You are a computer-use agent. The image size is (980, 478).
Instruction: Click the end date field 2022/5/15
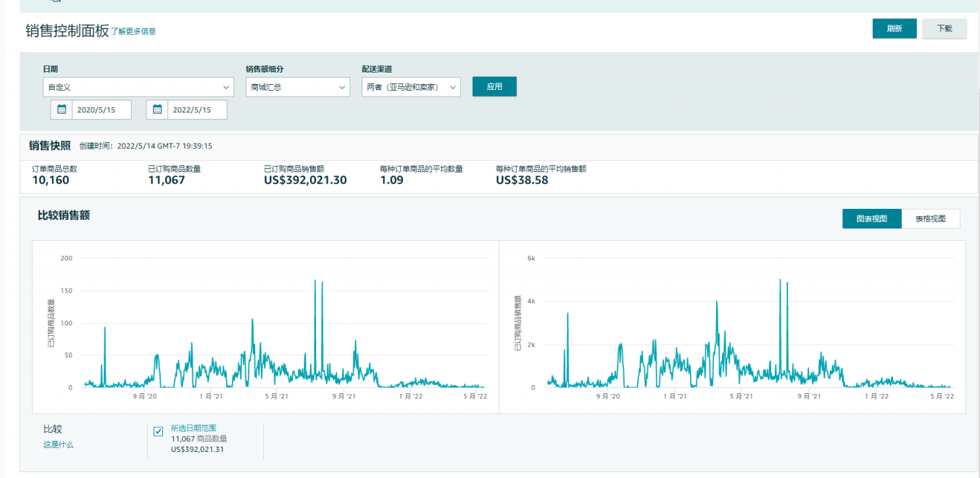click(x=196, y=110)
